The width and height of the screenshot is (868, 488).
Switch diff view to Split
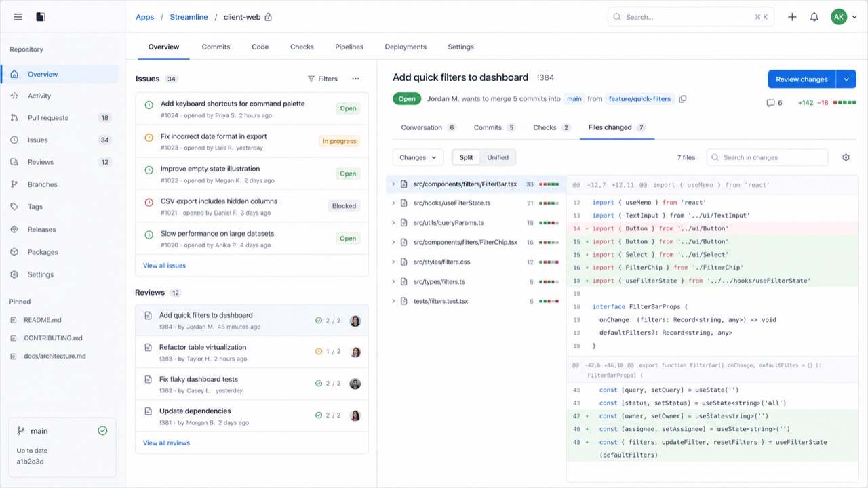(x=466, y=157)
